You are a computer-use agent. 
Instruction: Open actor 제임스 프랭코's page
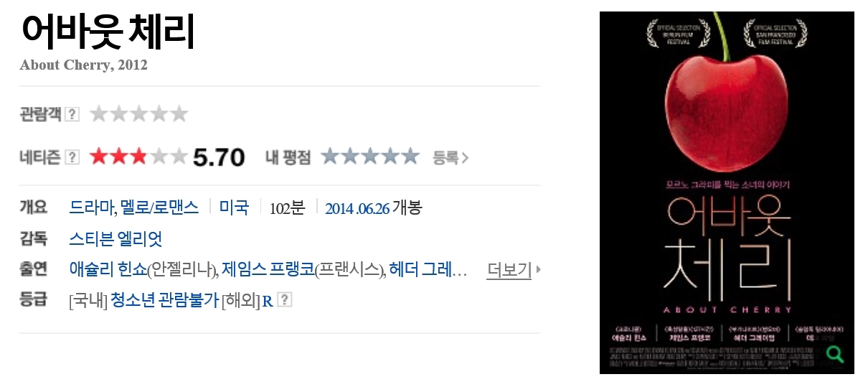tap(268, 270)
